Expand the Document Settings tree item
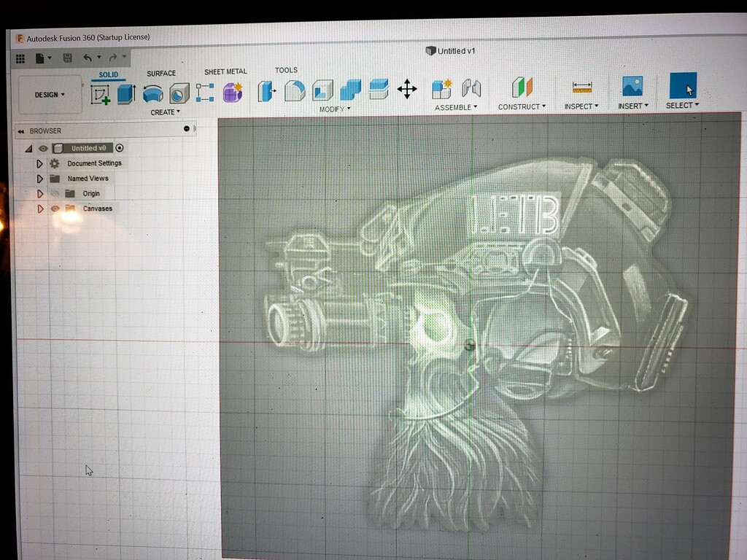The image size is (747, 560). pos(39,163)
